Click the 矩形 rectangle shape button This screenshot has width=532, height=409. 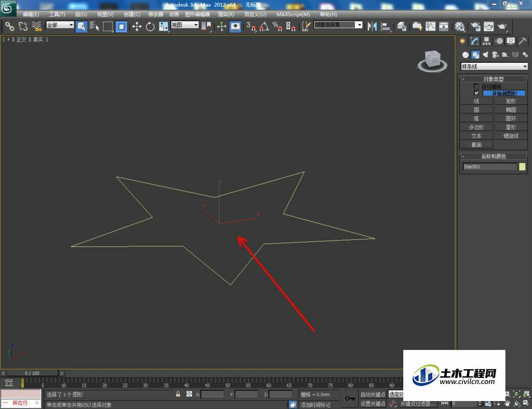tap(511, 101)
